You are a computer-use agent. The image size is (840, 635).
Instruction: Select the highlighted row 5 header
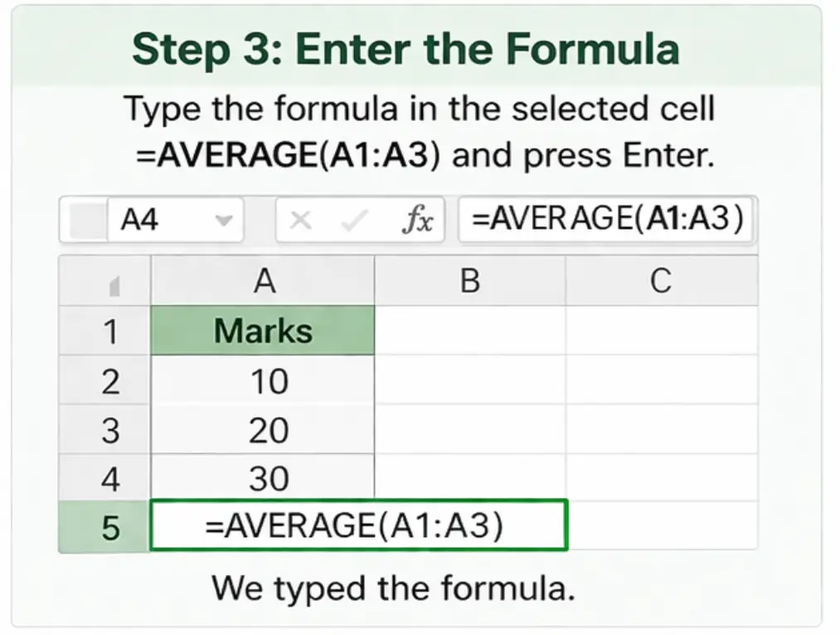coord(104,527)
